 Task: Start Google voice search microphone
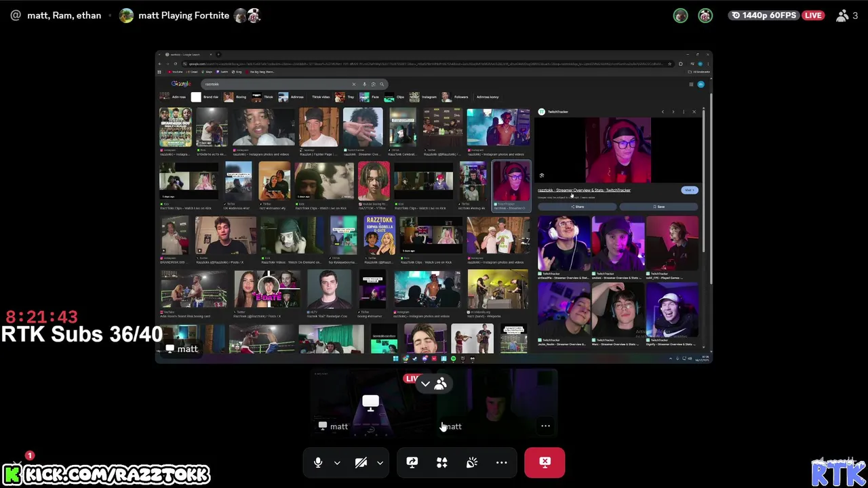pos(364,84)
